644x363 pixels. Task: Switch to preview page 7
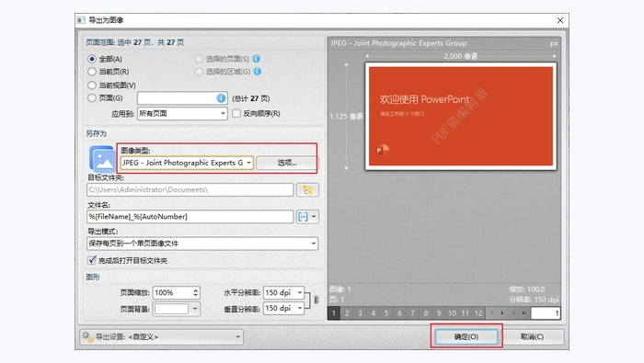[413, 313]
